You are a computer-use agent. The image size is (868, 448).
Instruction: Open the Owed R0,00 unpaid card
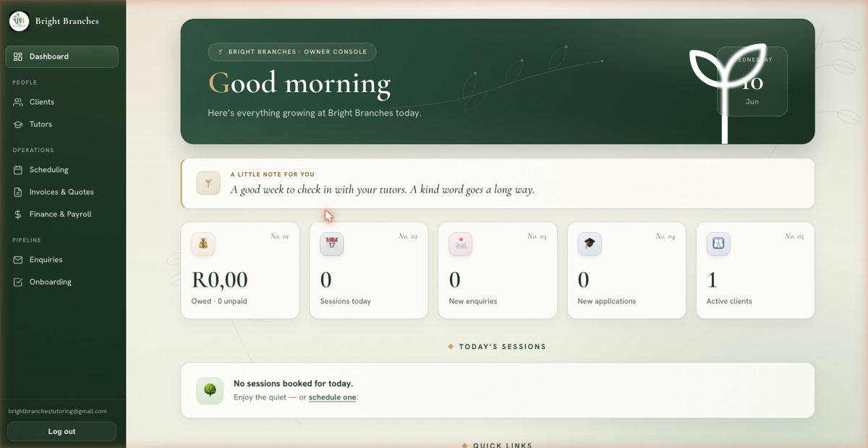click(x=240, y=270)
